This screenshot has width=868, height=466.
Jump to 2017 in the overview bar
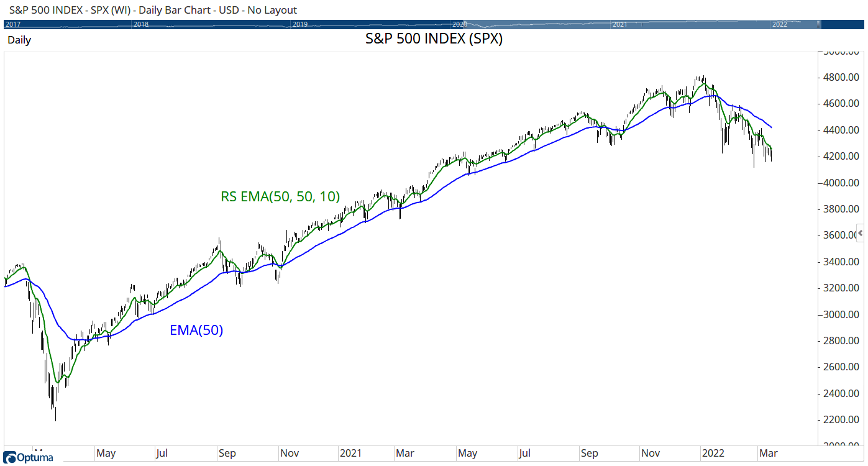(x=12, y=24)
